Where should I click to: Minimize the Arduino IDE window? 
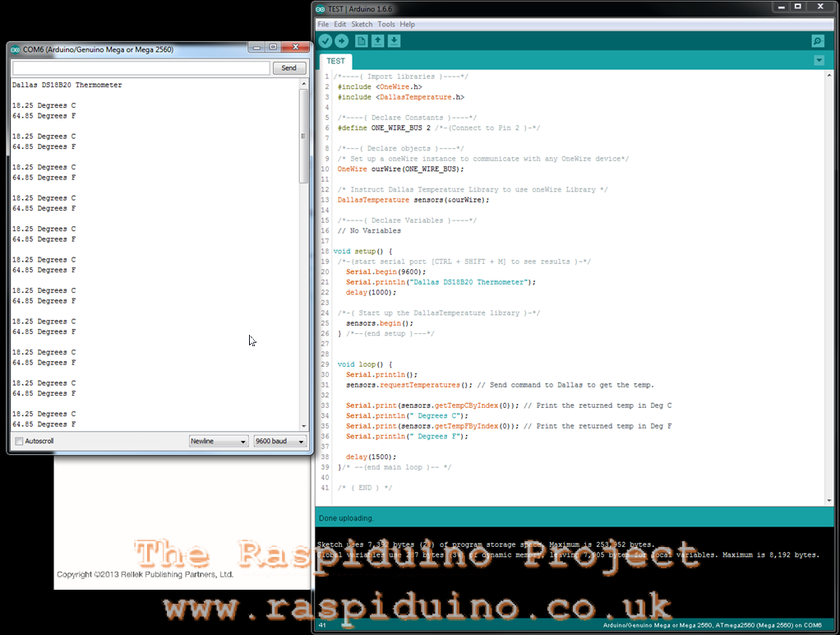(x=781, y=7)
